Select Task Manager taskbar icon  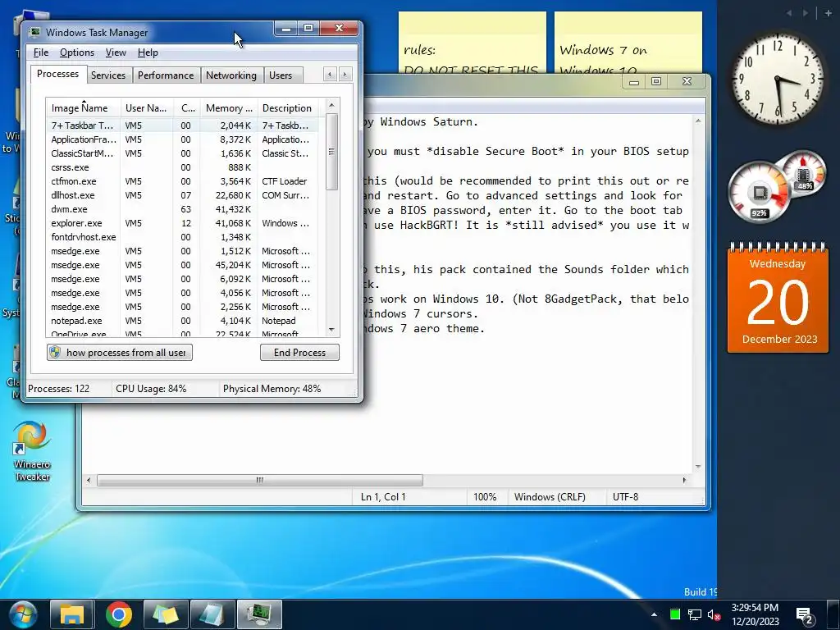point(259,614)
